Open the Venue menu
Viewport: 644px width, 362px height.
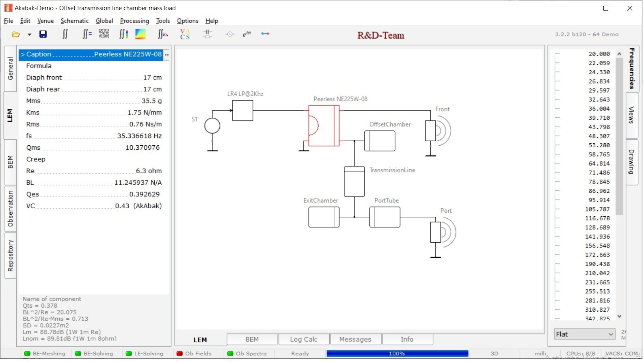coord(45,21)
